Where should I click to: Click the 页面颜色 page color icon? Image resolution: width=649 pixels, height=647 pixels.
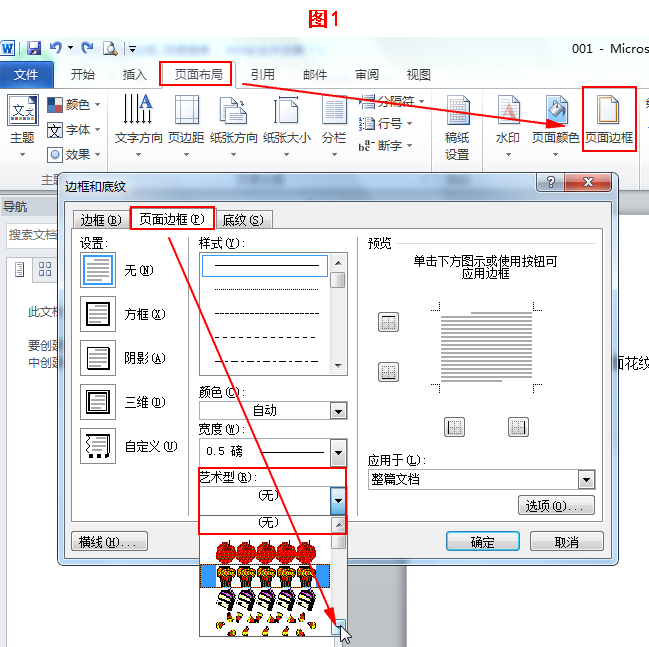coord(556,109)
